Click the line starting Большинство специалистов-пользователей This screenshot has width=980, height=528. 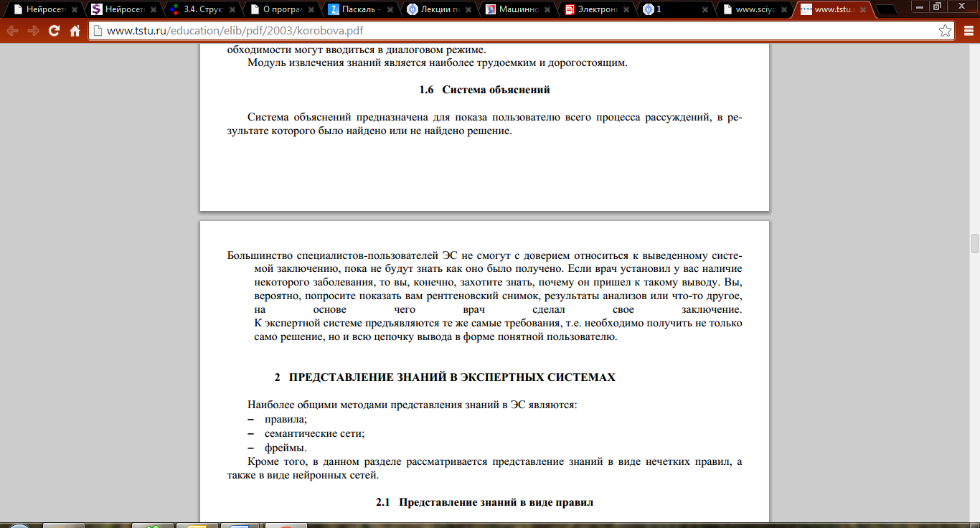tap(484, 255)
